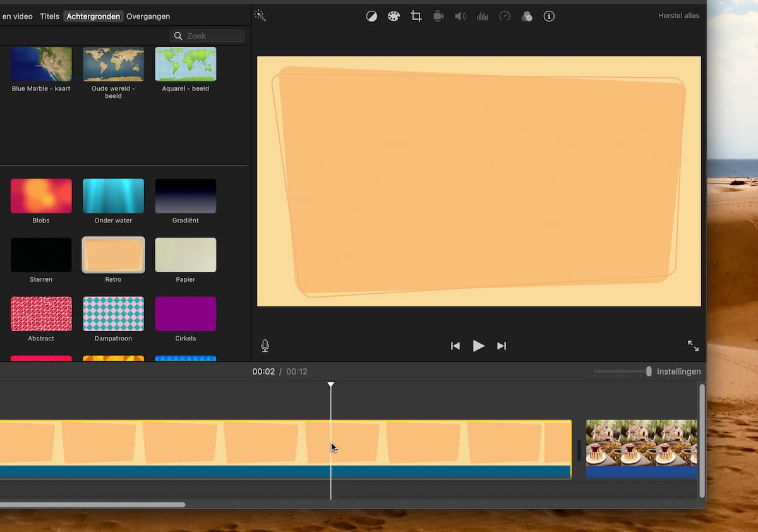This screenshot has height=532, width=758.
Task: Open the clip filter and audio effects icon
Action: [527, 16]
